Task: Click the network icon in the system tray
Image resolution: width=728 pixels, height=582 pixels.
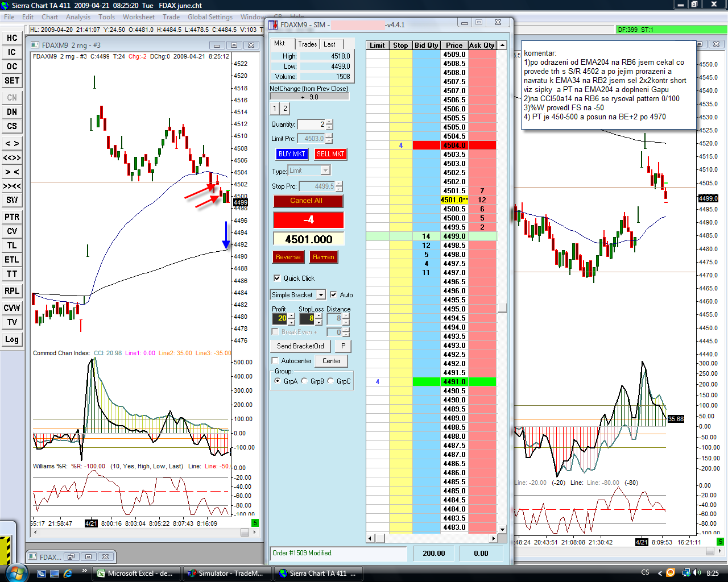Action: (686, 573)
